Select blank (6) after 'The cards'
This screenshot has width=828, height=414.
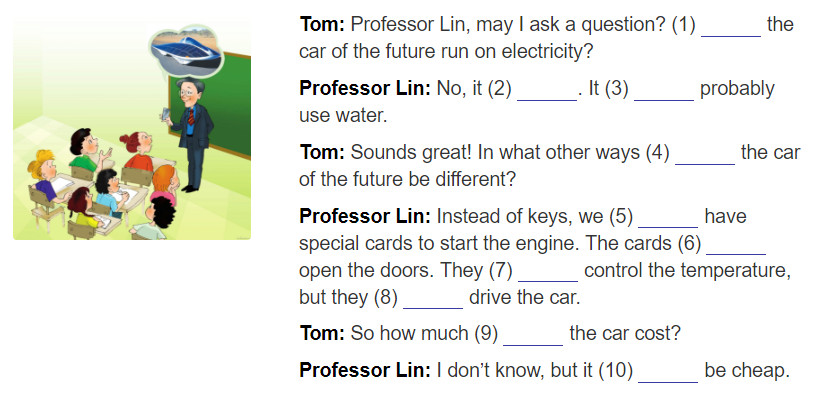coord(736,244)
